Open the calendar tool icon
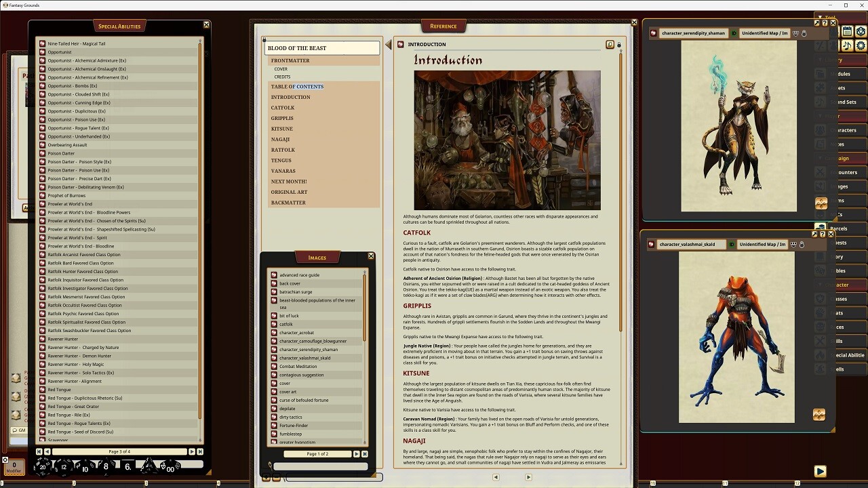 tap(847, 31)
